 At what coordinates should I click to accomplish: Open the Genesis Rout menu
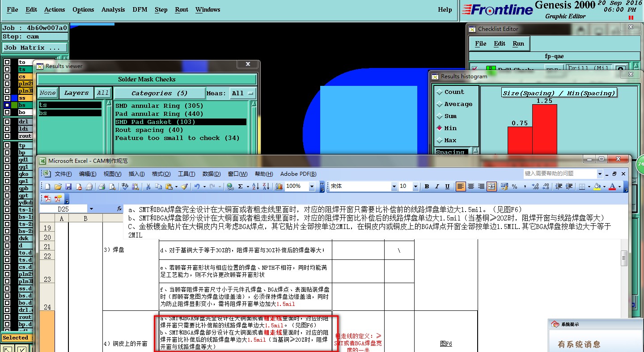pos(182,9)
